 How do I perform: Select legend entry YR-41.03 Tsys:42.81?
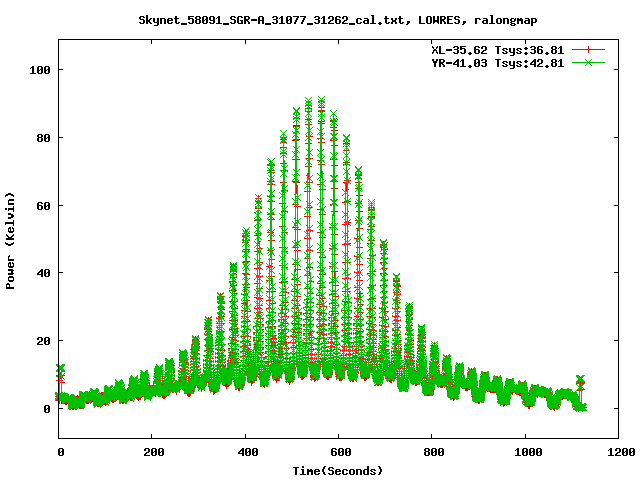click(498, 63)
